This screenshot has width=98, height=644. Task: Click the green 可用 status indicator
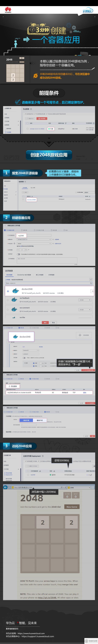tap(51, 129)
